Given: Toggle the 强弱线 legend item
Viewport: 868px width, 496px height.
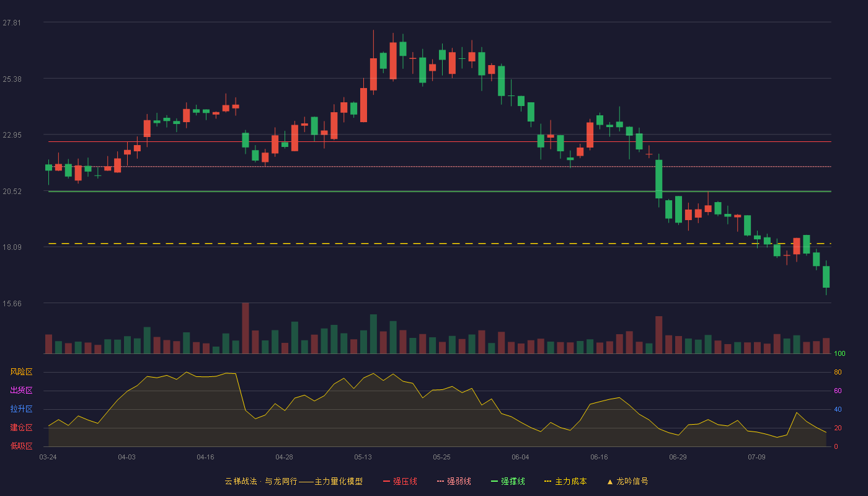Looking at the screenshot, I should pyautogui.click(x=454, y=481).
